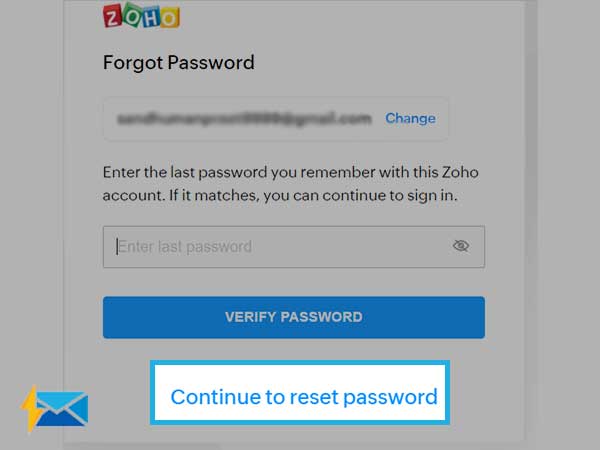Click the blue H block in the logo
600x450 pixels.
click(151, 18)
